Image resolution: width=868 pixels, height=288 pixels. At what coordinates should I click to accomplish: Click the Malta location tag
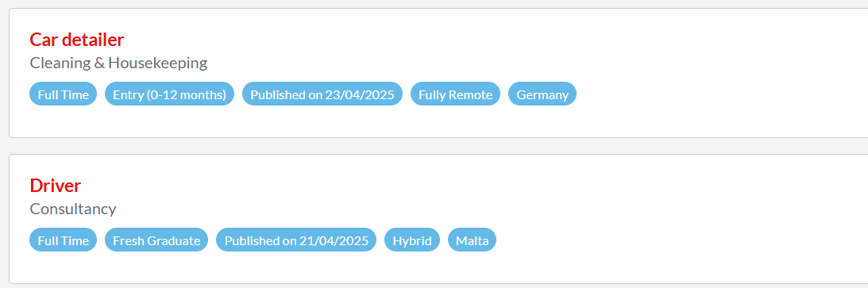473,240
